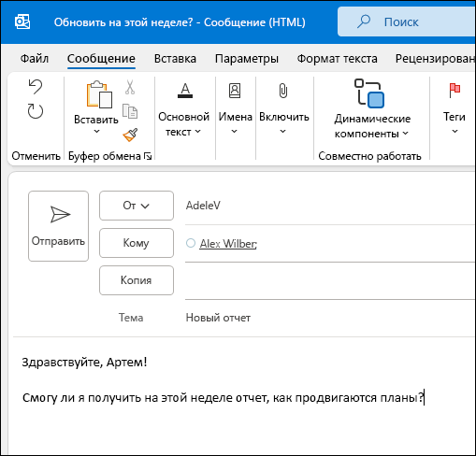Switch to the Формат текста tab

(x=337, y=59)
